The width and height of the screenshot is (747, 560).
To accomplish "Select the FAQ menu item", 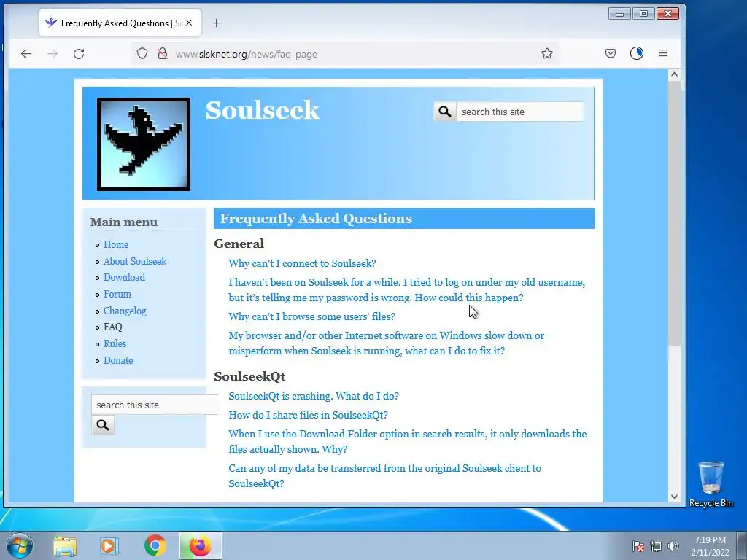I will tap(113, 327).
